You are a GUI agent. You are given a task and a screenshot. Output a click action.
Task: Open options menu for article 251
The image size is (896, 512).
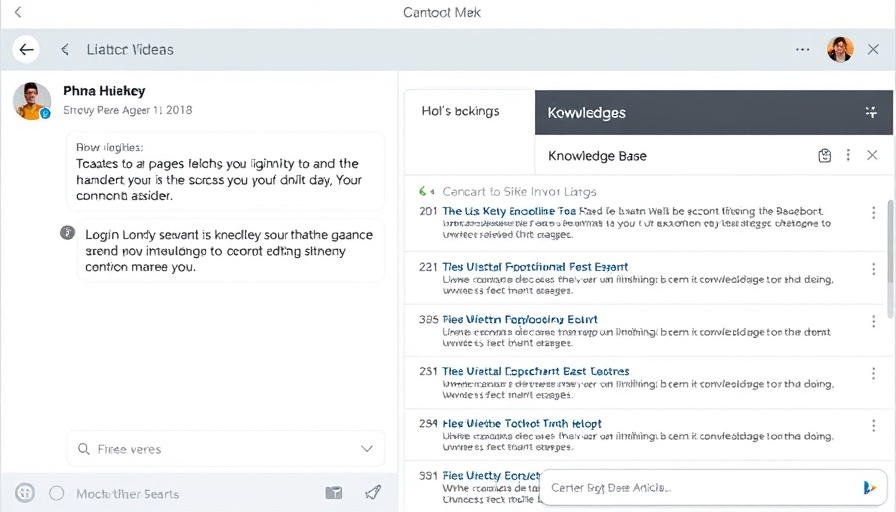point(873,374)
